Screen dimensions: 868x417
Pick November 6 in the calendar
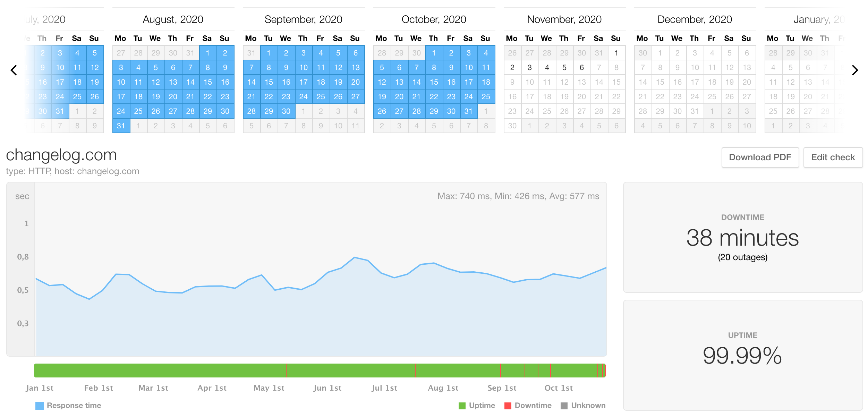click(582, 67)
